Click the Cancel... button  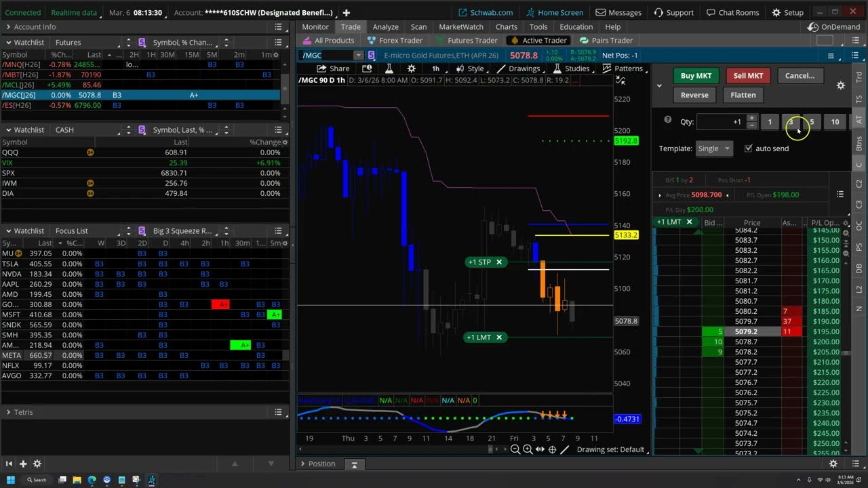(x=800, y=76)
